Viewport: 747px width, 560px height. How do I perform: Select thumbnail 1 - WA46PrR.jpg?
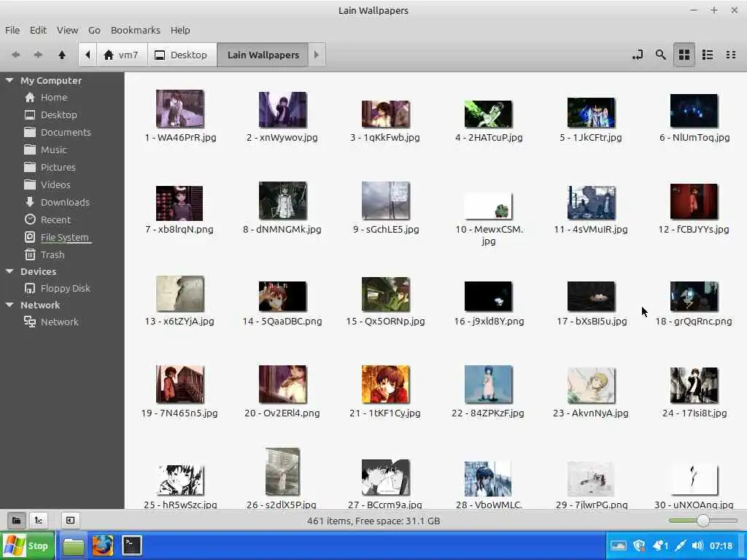coord(180,109)
